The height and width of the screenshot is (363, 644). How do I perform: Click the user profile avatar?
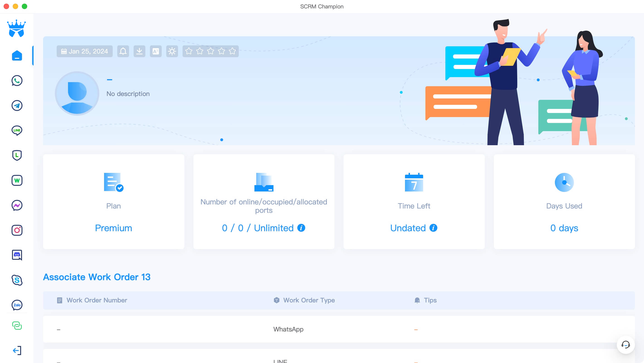(77, 93)
